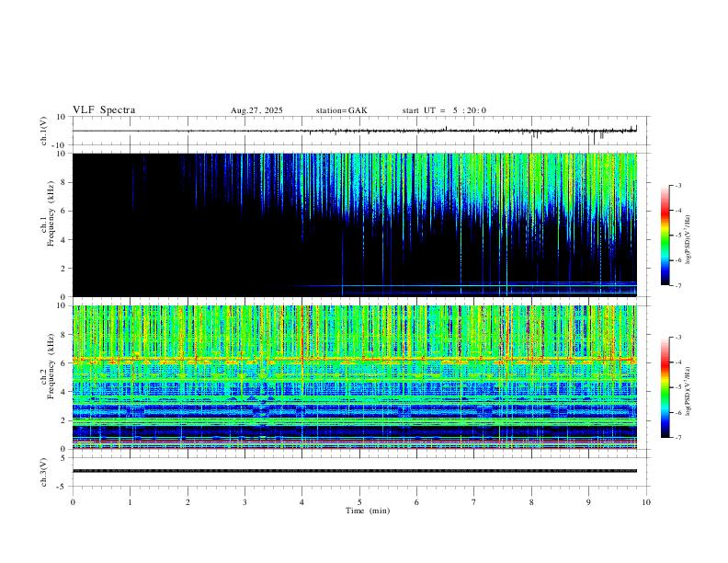Screen dimensions: 728x563
Task: Click the ch.3 voltage waveform band
Action: (x=355, y=471)
